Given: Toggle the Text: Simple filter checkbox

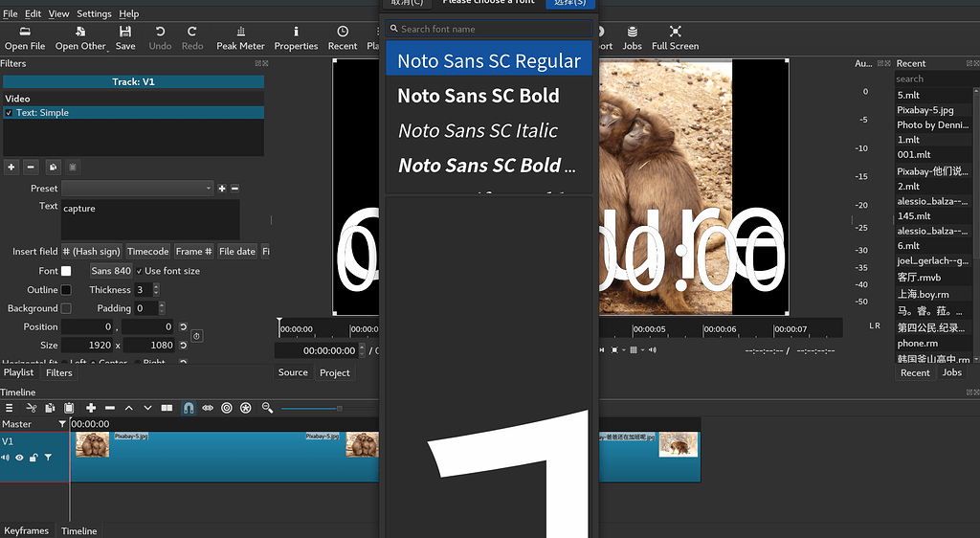Looking at the screenshot, I should tap(8, 112).
